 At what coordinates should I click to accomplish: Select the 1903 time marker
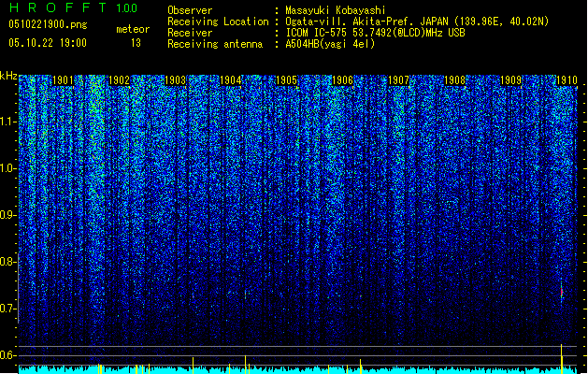point(175,80)
